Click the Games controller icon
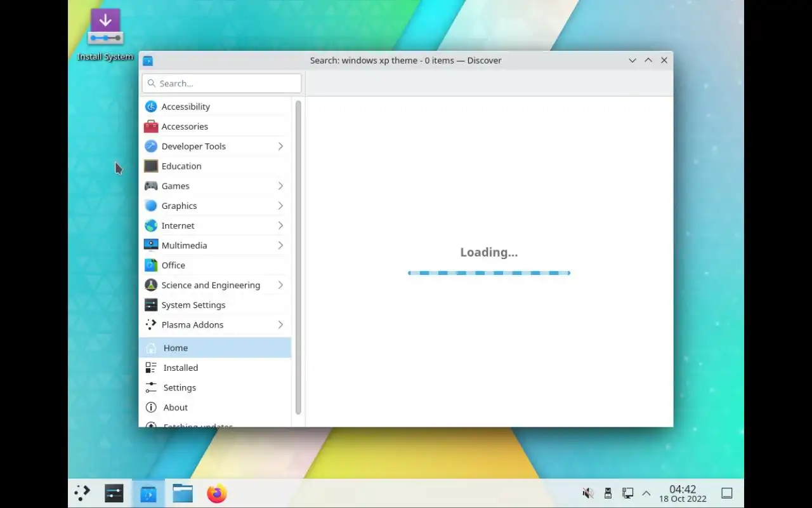The image size is (812, 508). pyautogui.click(x=151, y=186)
